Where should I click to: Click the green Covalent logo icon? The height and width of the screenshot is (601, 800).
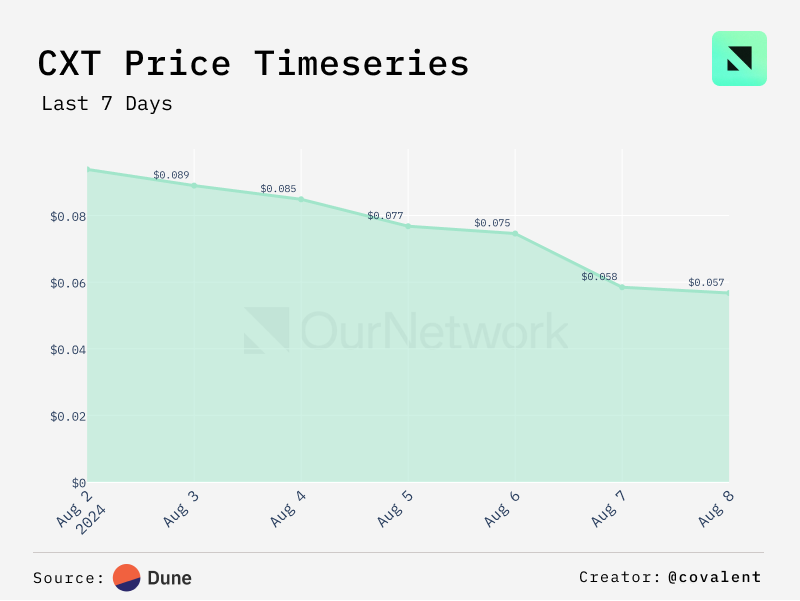739,58
